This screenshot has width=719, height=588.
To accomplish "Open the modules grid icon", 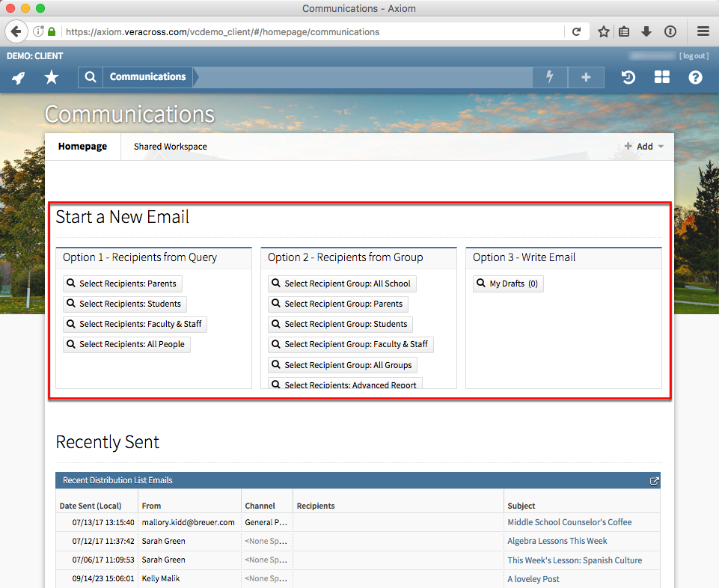I will [661, 77].
